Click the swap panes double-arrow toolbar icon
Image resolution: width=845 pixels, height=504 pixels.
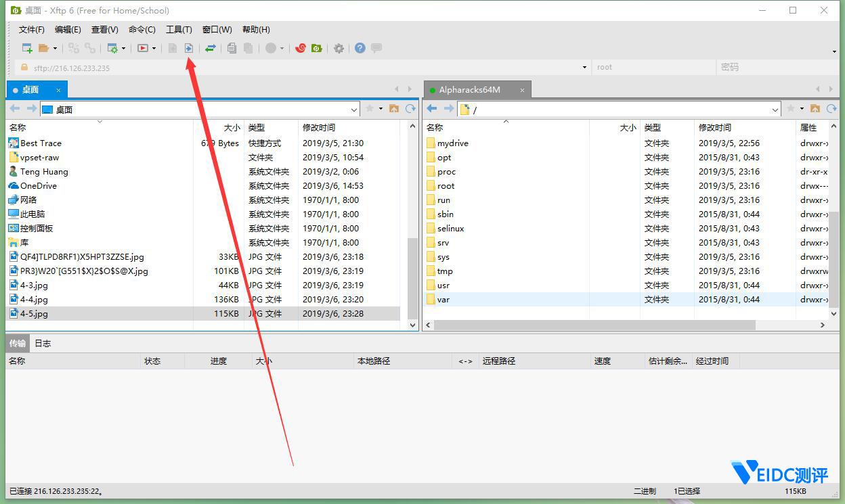(x=211, y=48)
